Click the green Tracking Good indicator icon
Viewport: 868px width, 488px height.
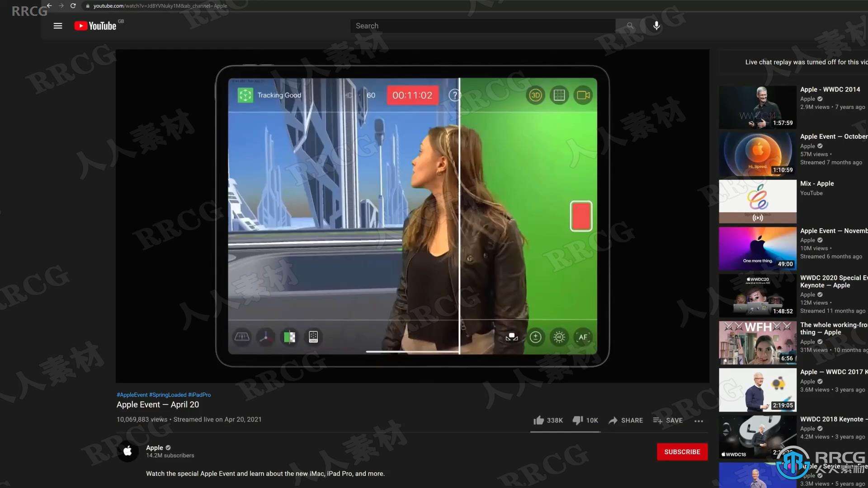point(245,95)
